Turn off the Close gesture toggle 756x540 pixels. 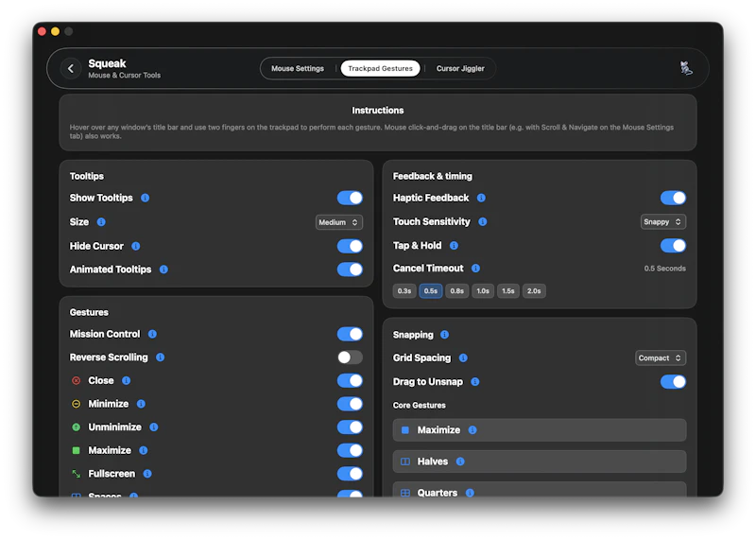pyautogui.click(x=350, y=381)
